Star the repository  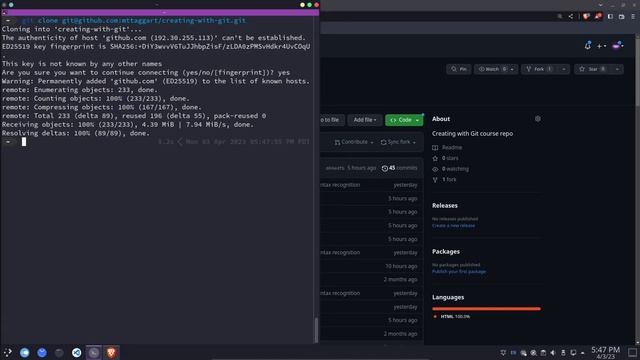coord(593,69)
